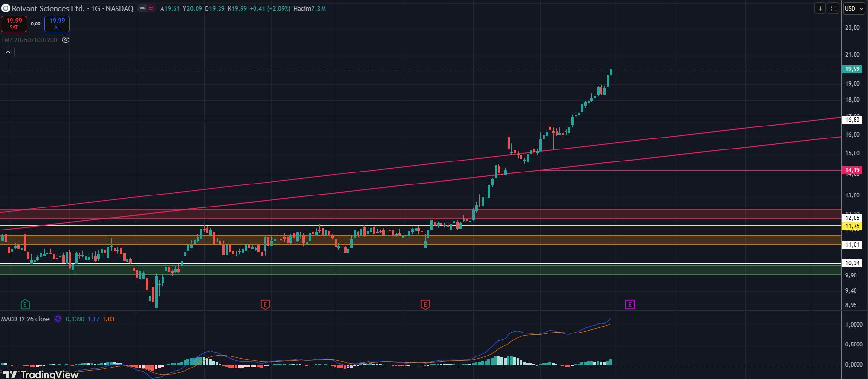Viewport: 868px width, 379px height.
Task: Click the 1,0000 MACD scale label
Action: tap(854, 325)
